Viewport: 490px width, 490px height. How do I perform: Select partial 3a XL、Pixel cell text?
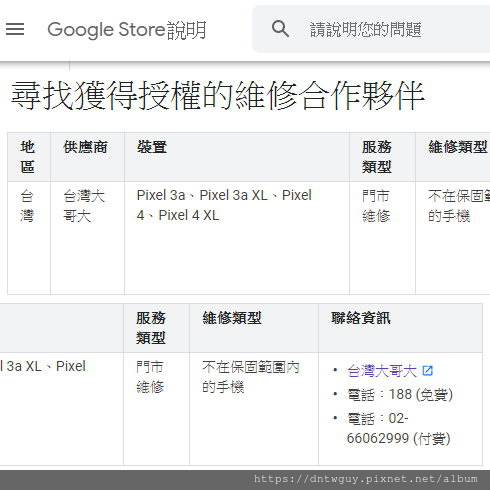point(43,366)
